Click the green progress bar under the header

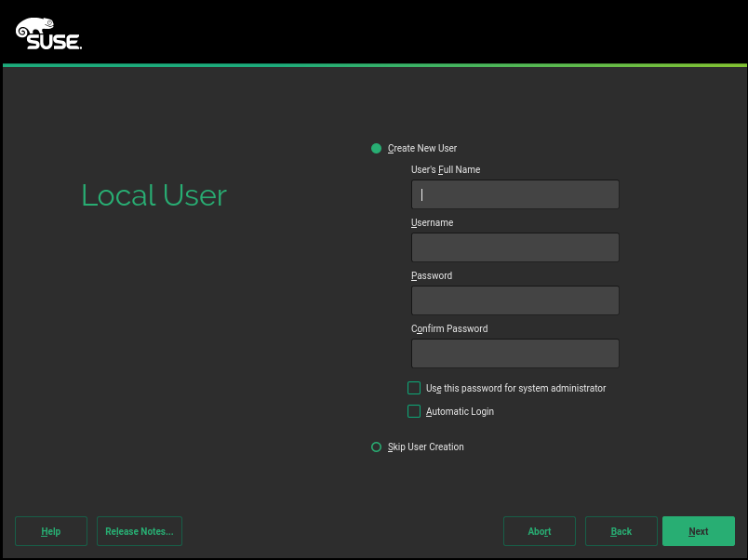pyautogui.click(x=374, y=66)
